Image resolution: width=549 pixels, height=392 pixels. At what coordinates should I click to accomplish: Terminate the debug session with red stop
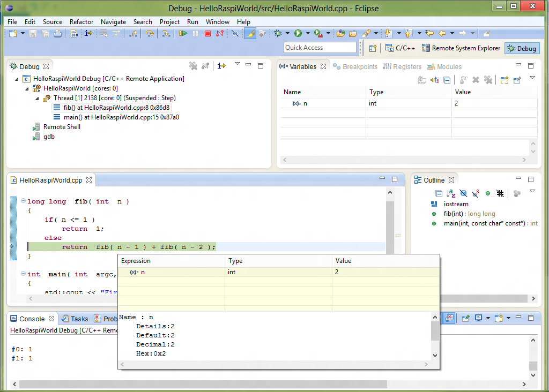click(x=207, y=33)
